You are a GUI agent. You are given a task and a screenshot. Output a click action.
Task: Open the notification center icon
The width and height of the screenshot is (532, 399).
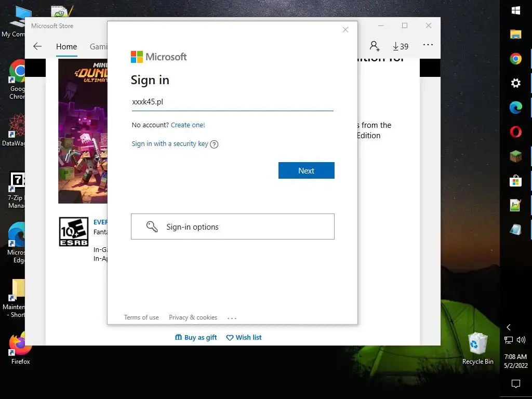pyautogui.click(x=516, y=384)
